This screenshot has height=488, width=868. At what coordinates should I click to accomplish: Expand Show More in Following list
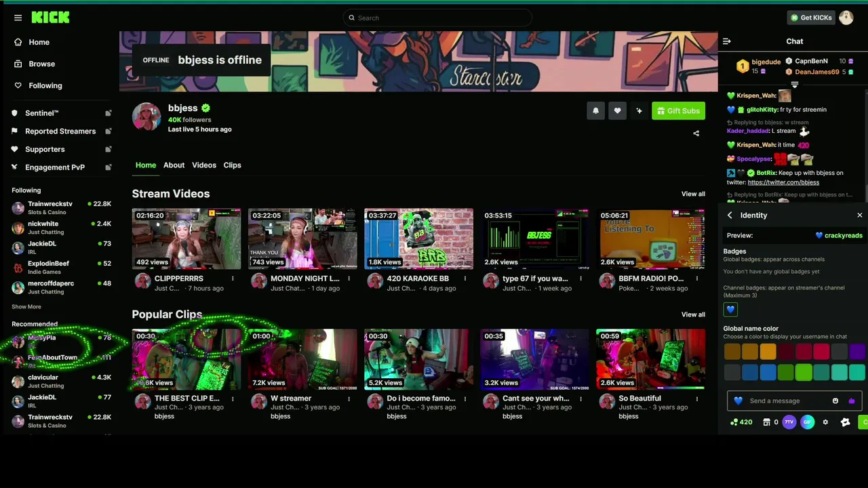point(26,307)
